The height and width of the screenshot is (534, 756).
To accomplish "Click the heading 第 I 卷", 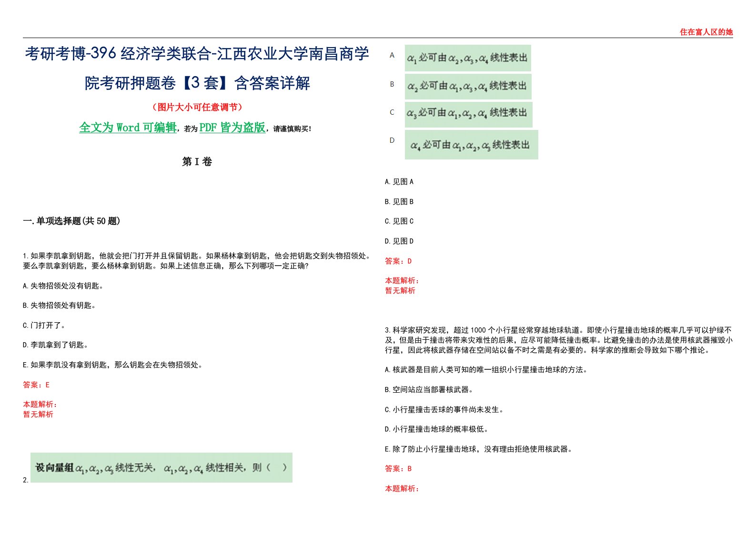I will point(197,162).
